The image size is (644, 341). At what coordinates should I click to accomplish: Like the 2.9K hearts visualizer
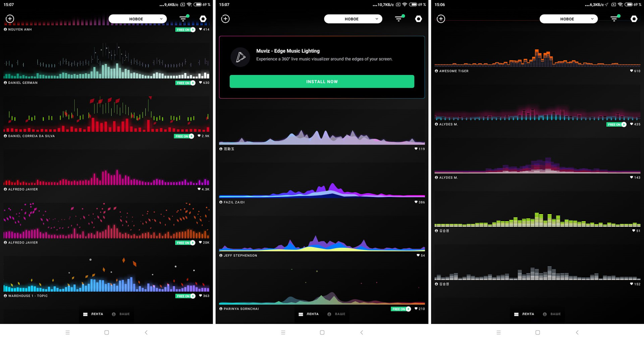coord(199,136)
